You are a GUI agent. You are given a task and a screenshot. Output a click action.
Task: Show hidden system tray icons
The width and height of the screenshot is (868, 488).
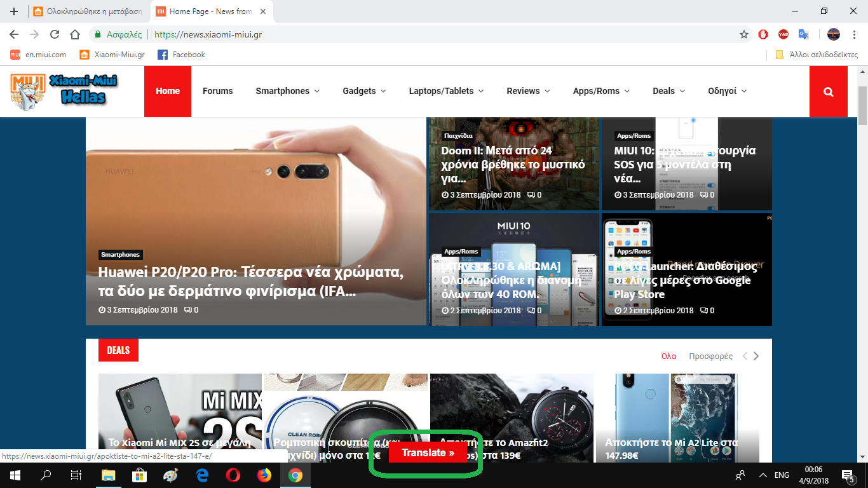tap(763, 475)
